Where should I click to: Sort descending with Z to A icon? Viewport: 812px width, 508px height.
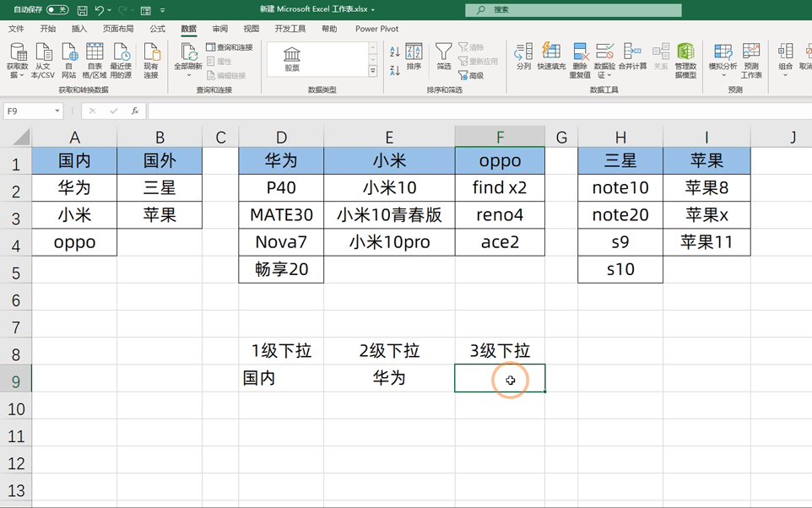pyautogui.click(x=395, y=70)
